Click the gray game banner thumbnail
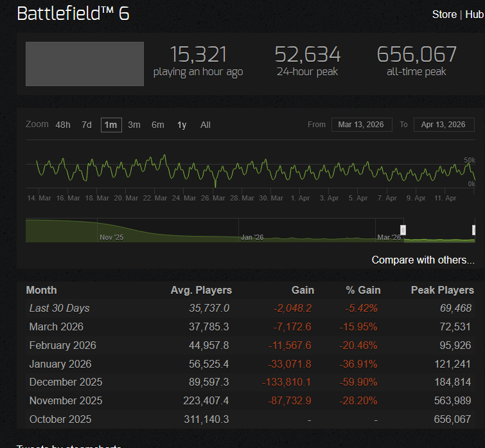Viewport: 485px width, 448px height. point(85,64)
